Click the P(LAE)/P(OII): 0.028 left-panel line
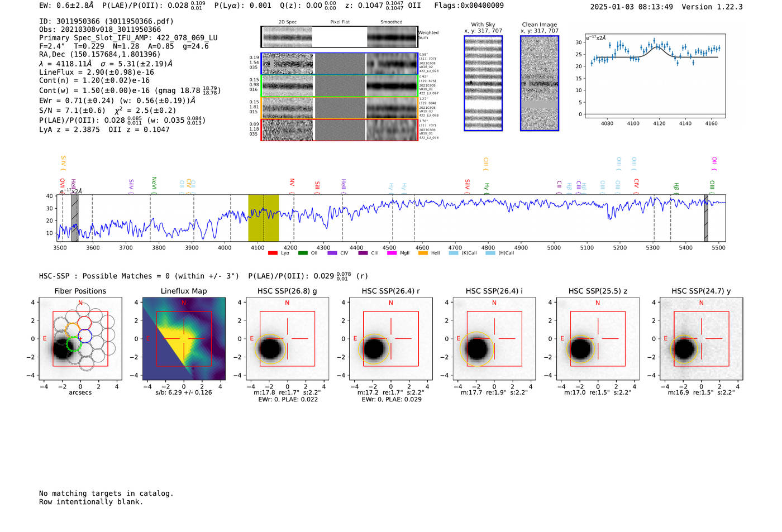This screenshot has width=782, height=532. tap(122, 120)
